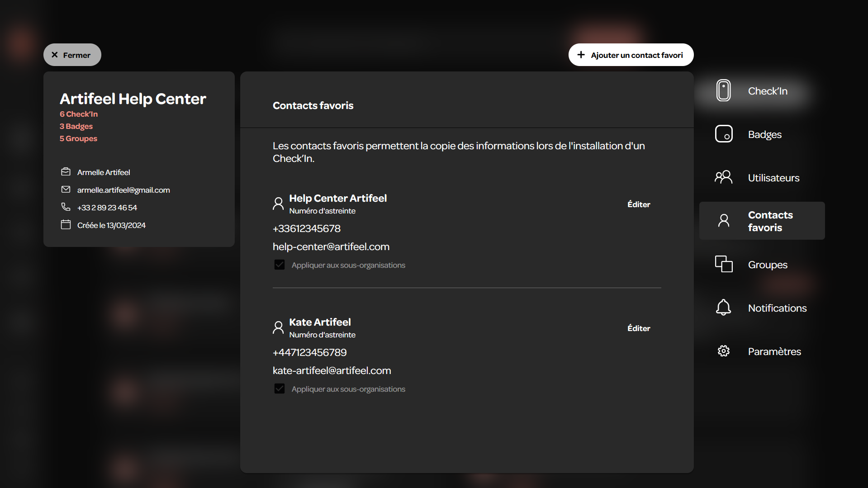Viewport: 868px width, 488px height.
Task: Click the briefcase icon beside Armelle Artifeel
Action: (x=66, y=172)
